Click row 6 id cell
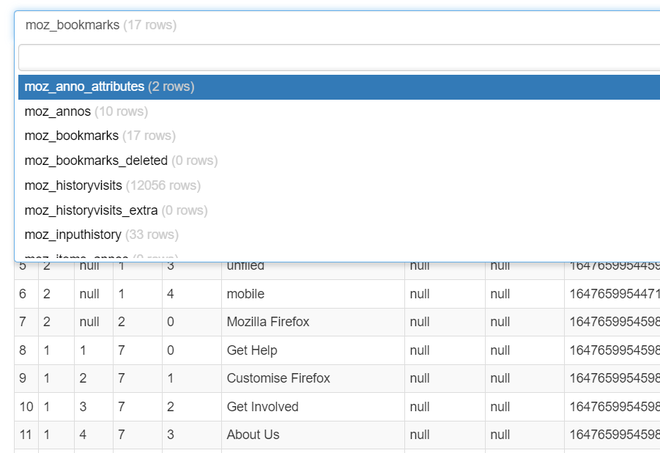The height and width of the screenshot is (453, 660). point(27,294)
